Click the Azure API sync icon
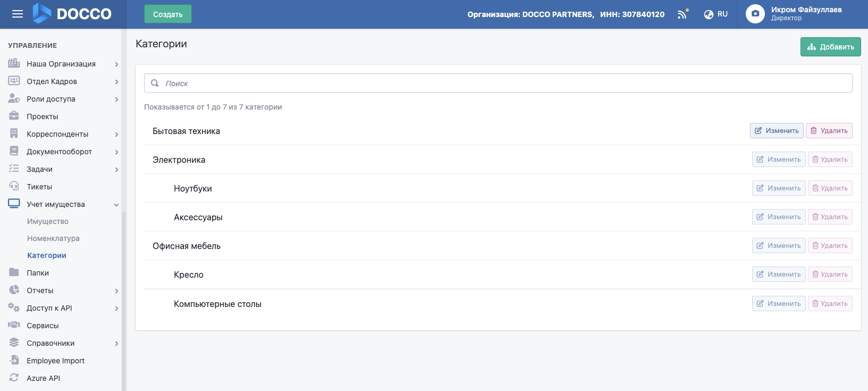868x391 pixels. pyautogui.click(x=14, y=378)
